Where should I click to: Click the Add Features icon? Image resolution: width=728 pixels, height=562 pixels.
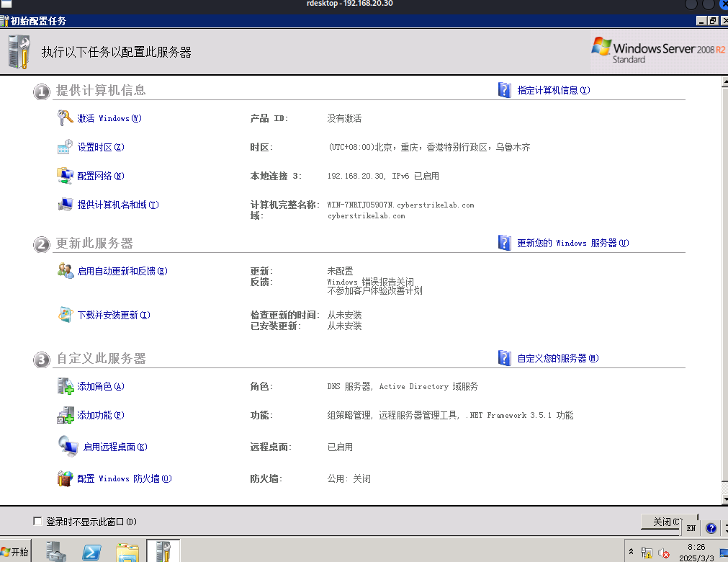tap(66, 415)
